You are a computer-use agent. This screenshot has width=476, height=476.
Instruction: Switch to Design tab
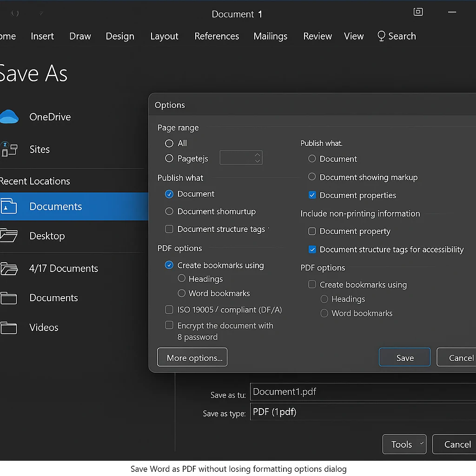coord(120,36)
